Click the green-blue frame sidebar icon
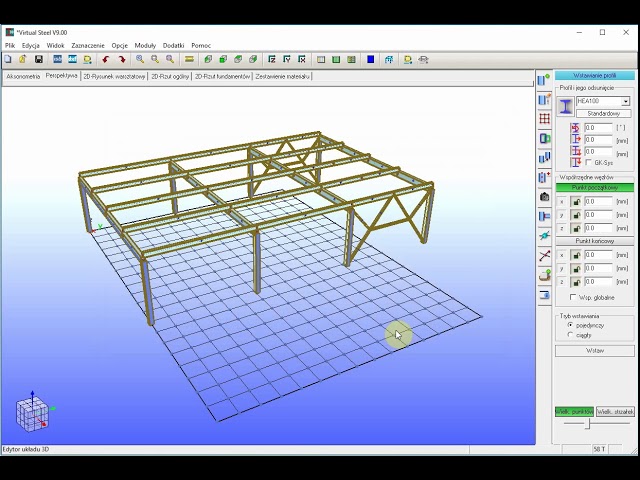Screen dimensions: 640x480 click(544, 139)
